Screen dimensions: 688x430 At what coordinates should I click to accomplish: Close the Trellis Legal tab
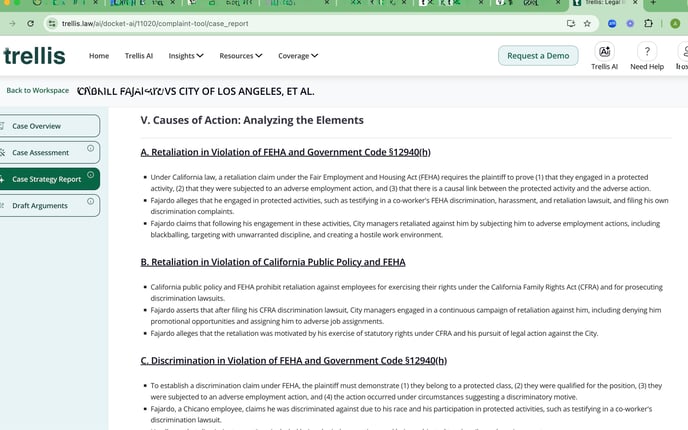coord(635,3)
